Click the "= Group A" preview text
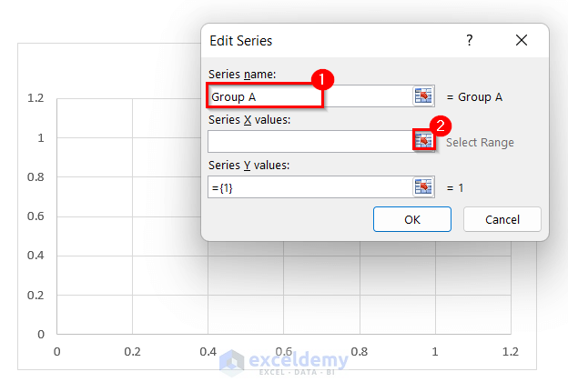This screenshot has width=568, height=392. [x=474, y=97]
